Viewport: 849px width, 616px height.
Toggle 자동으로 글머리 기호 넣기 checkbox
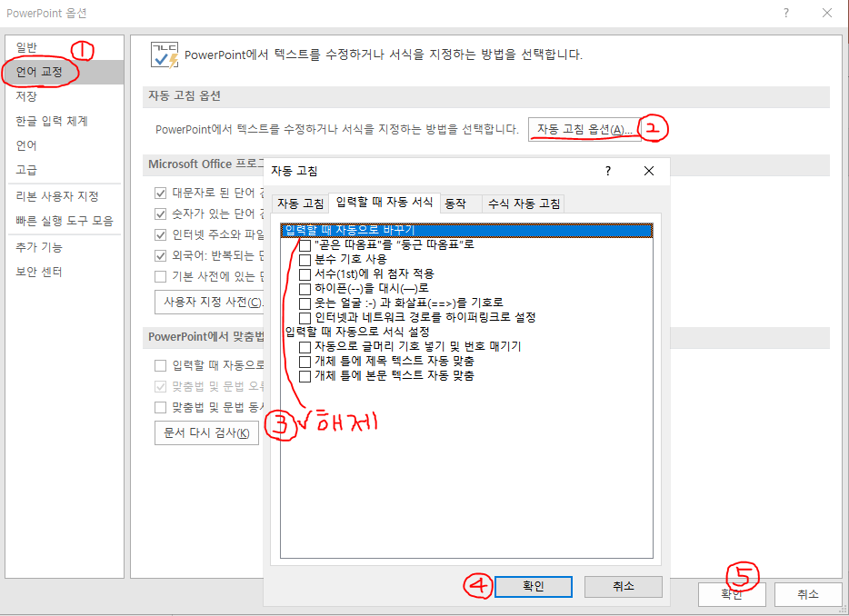(x=305, y=346)
